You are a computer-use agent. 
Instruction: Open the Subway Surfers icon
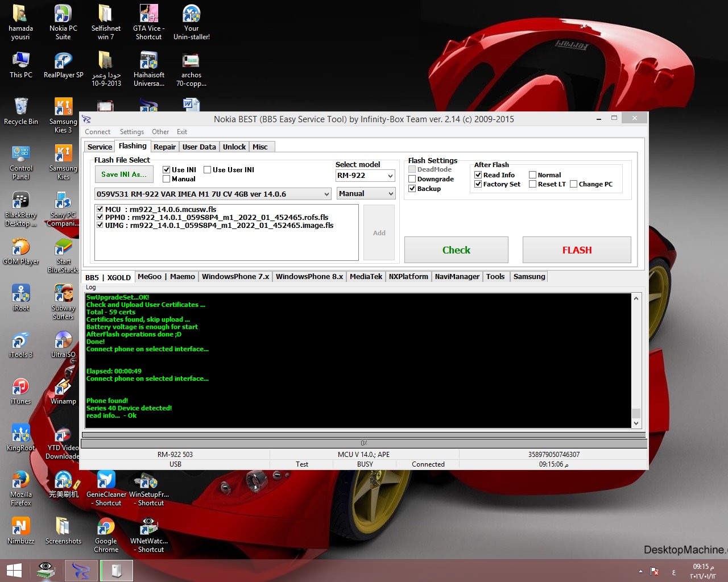coord(63,302)
